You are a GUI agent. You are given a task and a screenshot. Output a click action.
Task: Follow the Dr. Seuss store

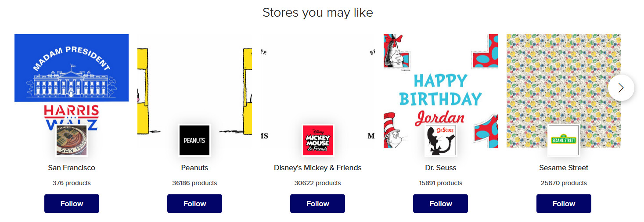point(441,204)
